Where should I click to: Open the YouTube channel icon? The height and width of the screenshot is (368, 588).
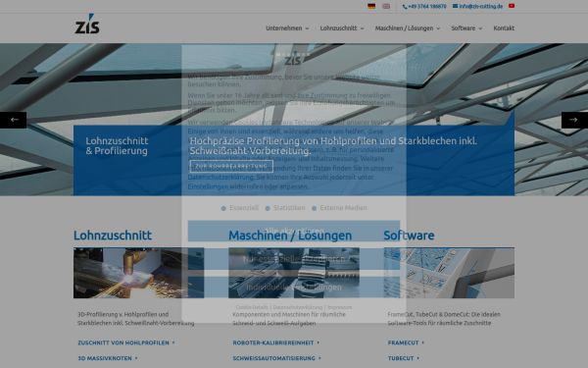click(x=512, y=6)
